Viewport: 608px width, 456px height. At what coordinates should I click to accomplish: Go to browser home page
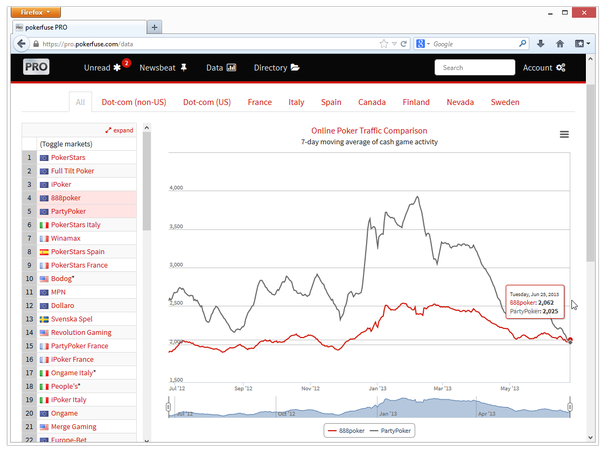click(x=560, y=44)
